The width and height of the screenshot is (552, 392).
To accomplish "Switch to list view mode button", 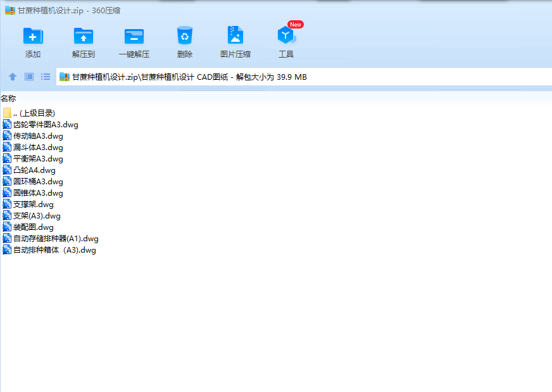I will click(46, 77).
